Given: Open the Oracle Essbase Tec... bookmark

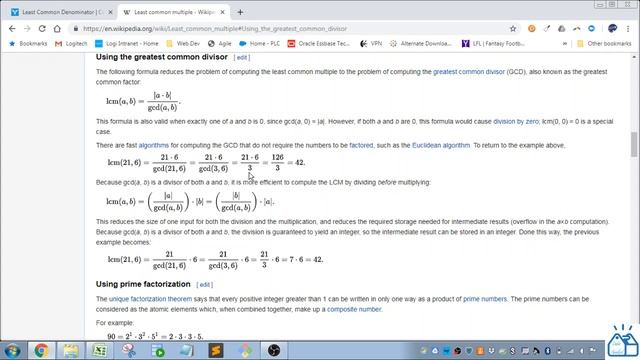Looking at the screenshot, I should pyautogui.click(x=319, y=44).
